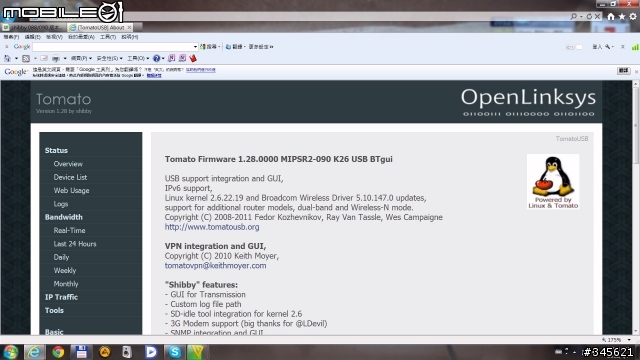640x360 pixels.
Task: Click the command bar home page icon
Action: tap(7, 58)
